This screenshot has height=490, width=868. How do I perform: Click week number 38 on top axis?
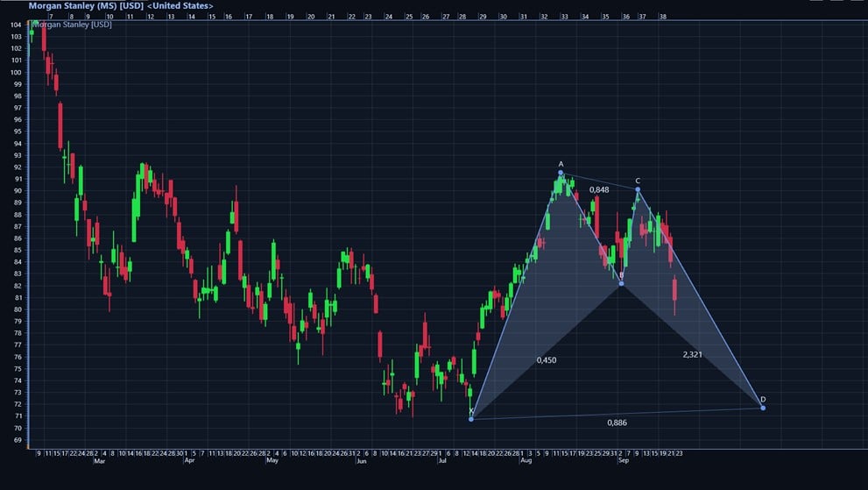[x=663, y=17]
